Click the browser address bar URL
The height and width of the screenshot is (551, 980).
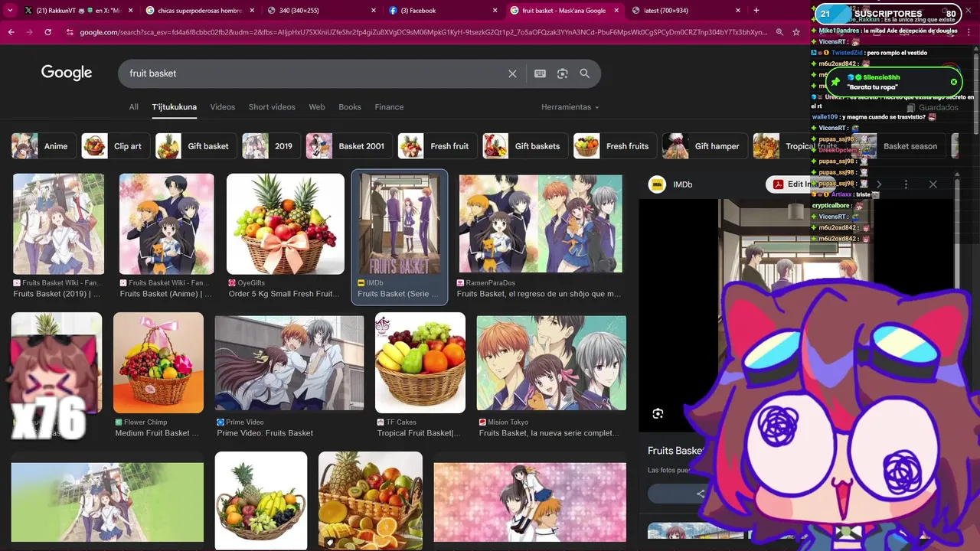(423, 32)
